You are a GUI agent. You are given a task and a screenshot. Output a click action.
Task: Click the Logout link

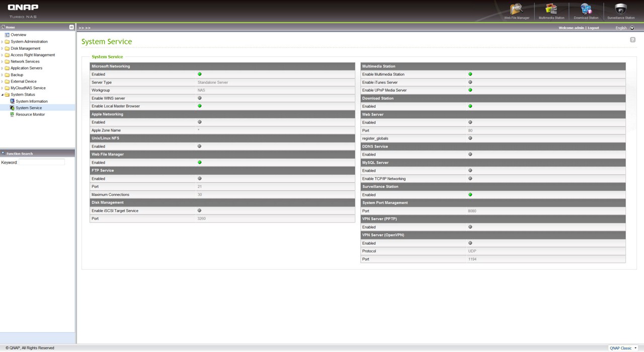593,28
